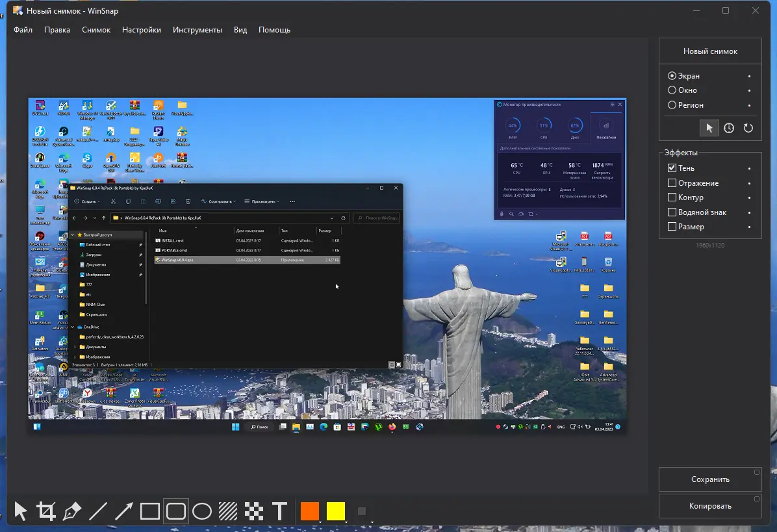Select the Line drawing tool
777x532 pixels.
[97, 511]
